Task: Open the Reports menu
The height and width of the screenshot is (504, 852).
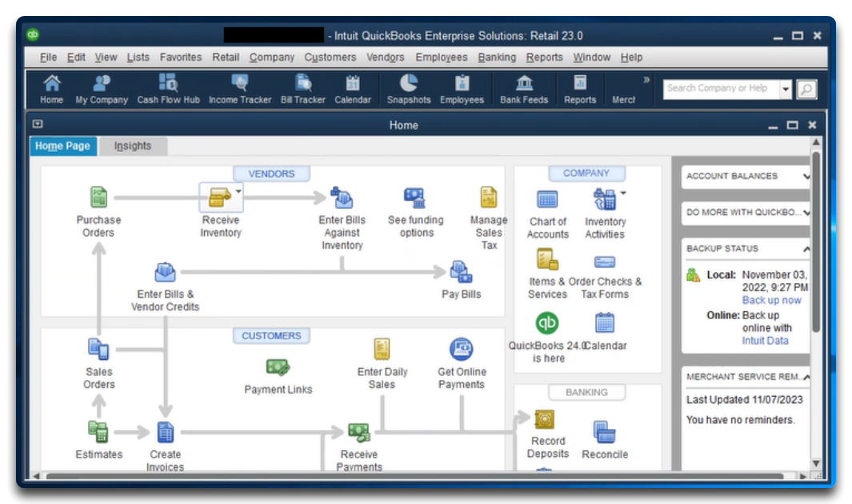Action: point(545,57)
